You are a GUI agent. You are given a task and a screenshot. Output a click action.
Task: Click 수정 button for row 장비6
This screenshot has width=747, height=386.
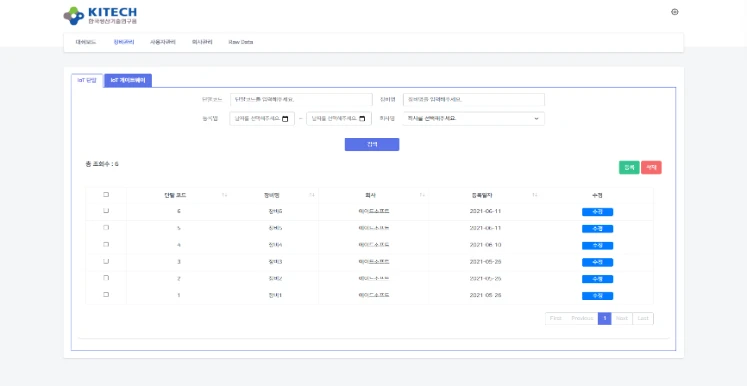coord(597,212)
